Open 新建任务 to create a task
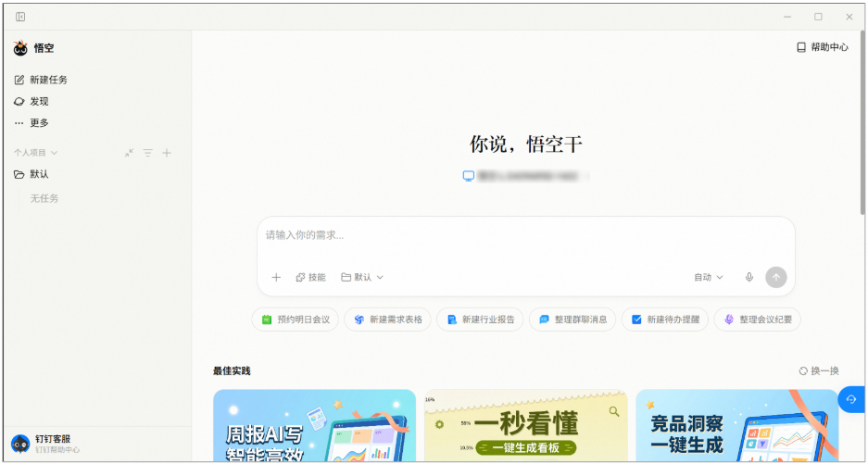This screenshot has height=464, width=868. point(41,80)
